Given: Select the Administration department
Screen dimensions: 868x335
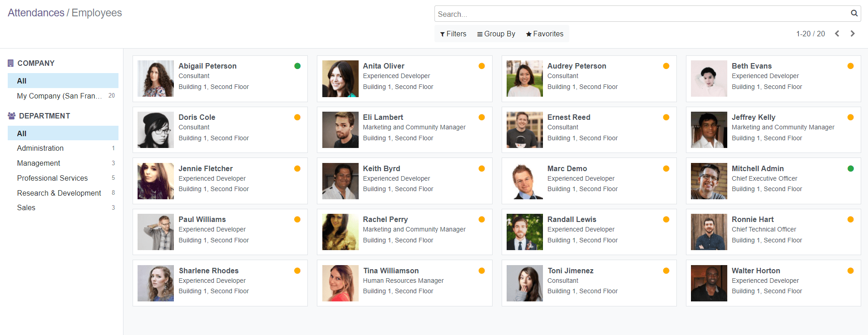Looking at the screenshot, I should point(40,148).
